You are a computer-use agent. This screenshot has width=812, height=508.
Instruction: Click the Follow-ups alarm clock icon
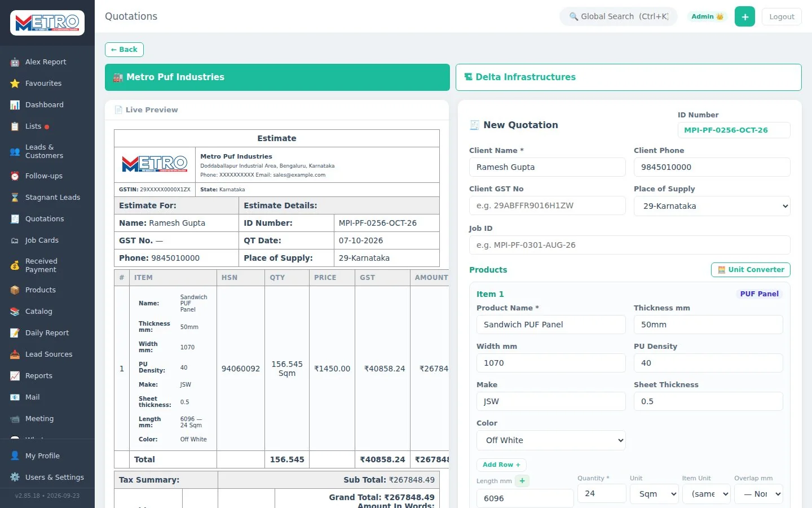pos(15,176)
